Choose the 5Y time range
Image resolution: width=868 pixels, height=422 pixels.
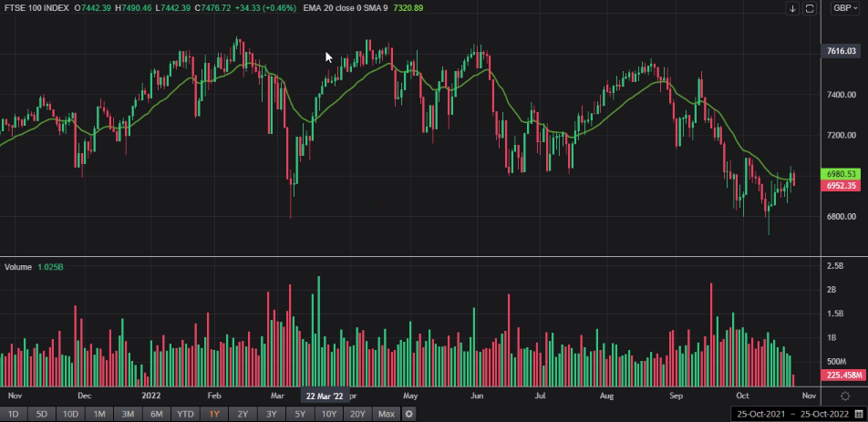[300, 414]
